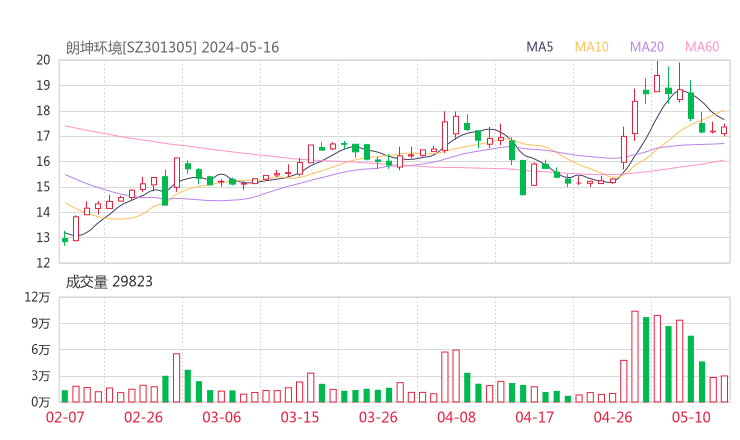Click the price axis value 18
740x440 pixels.
(43, 111)
